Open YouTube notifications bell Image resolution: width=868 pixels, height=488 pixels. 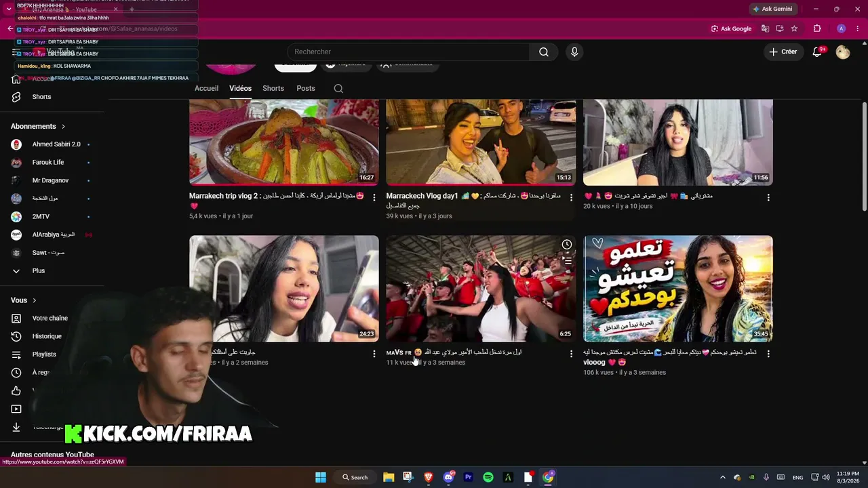pyautogui.click(x=817, y=52)
